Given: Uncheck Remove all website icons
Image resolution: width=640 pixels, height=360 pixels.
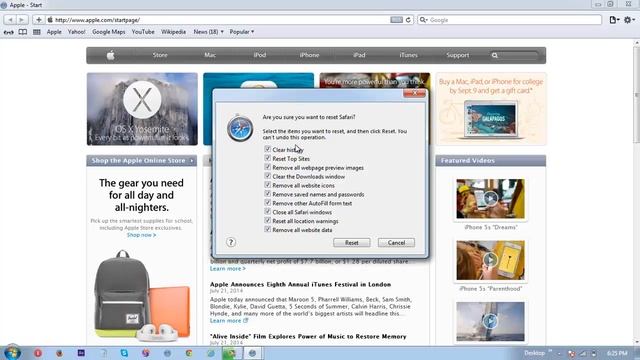Looking at the screenshot, I should pos(268,185).
